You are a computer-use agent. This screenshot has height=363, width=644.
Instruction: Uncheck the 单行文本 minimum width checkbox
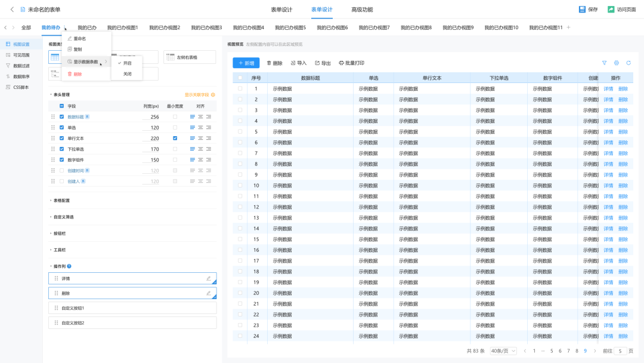tap(174, 138)
